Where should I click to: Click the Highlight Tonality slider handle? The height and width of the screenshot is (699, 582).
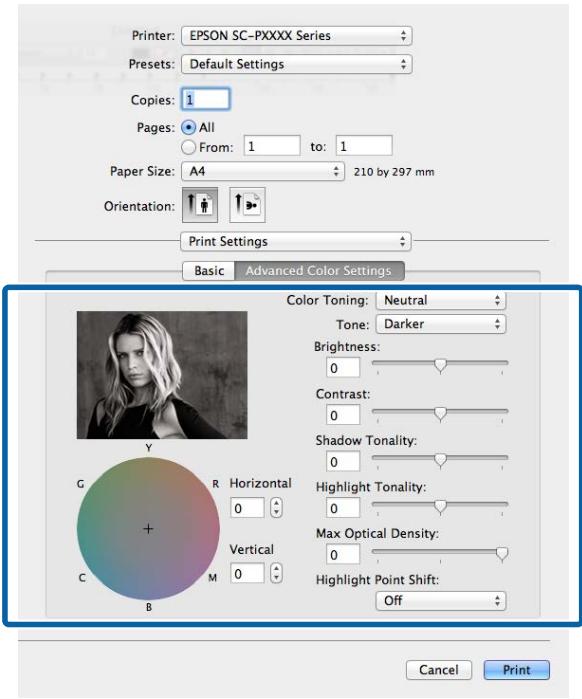click(x=440, y=507)
